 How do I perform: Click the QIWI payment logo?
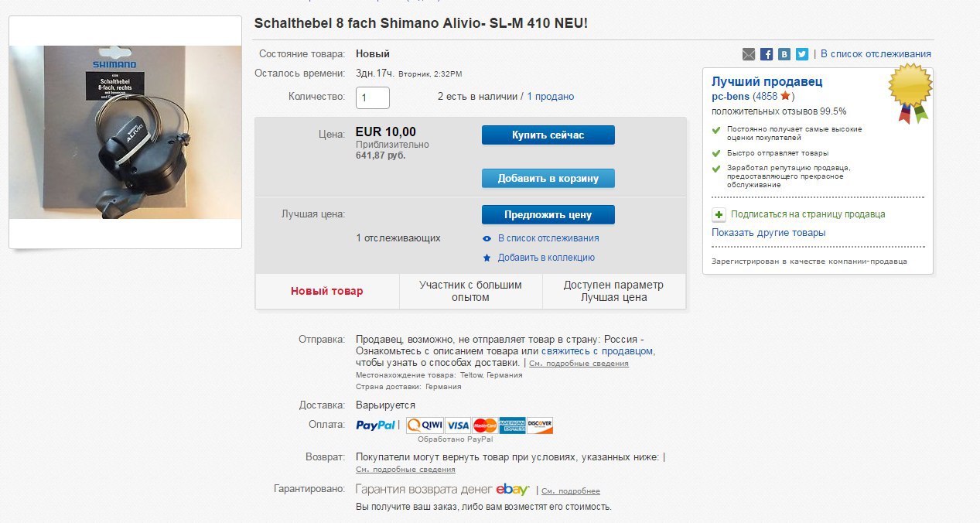coord(424,425)
